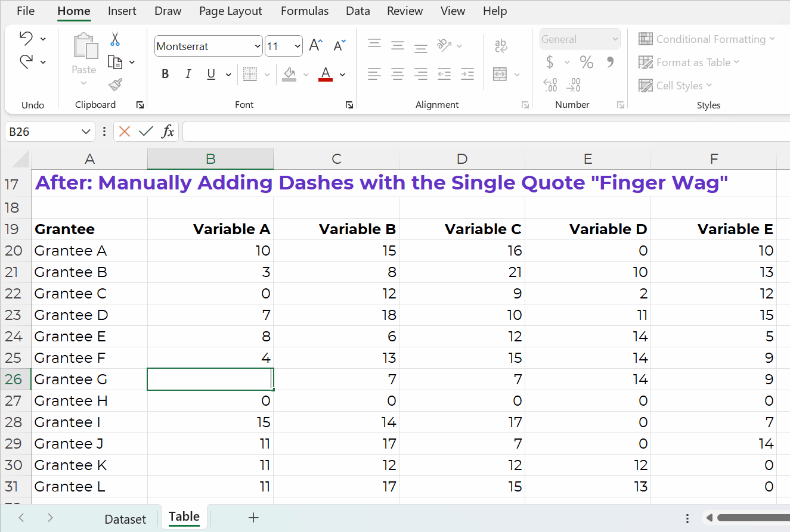The image size is (790, 532).
Task: Cancel the formula bar entry
Action: [x=125, y=132]
